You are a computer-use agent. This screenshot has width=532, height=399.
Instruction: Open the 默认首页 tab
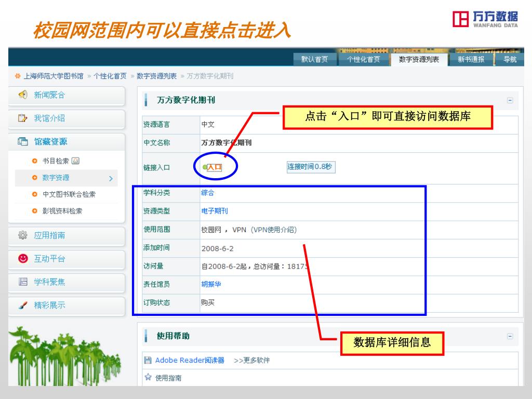click(315, 59)
